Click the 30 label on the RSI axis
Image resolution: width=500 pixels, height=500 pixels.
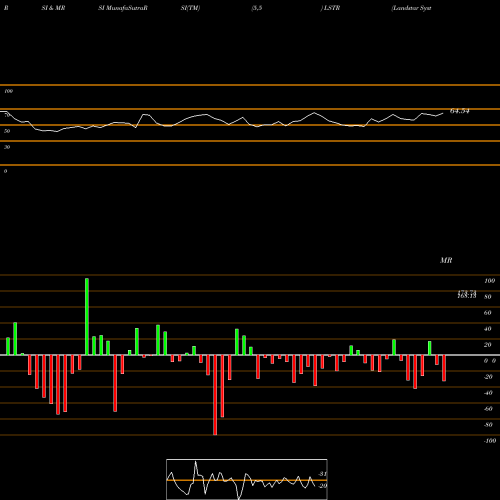pyautogui.click(x=7, y=147)
